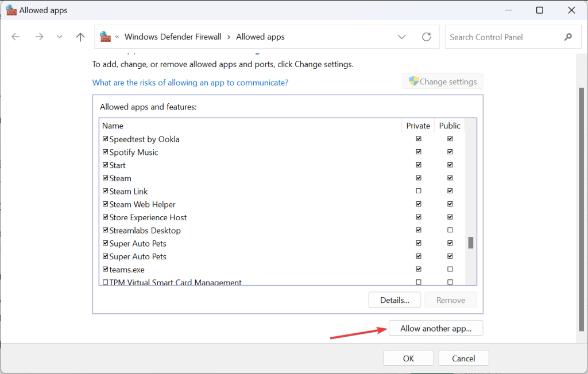Minimize the Allowed apps window
Viewport: 588px width, 374px height.
tap(509, 10)
